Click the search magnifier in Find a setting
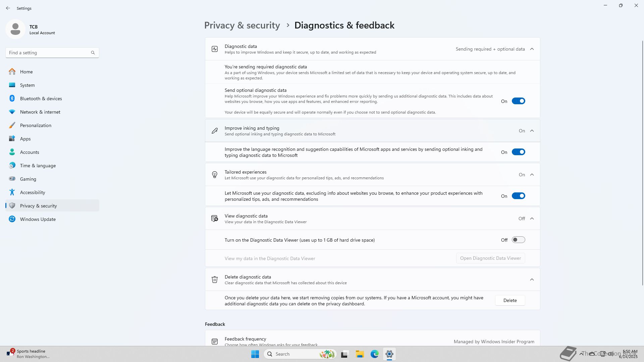This screenshot has height=362, width=644. [93, 53]
